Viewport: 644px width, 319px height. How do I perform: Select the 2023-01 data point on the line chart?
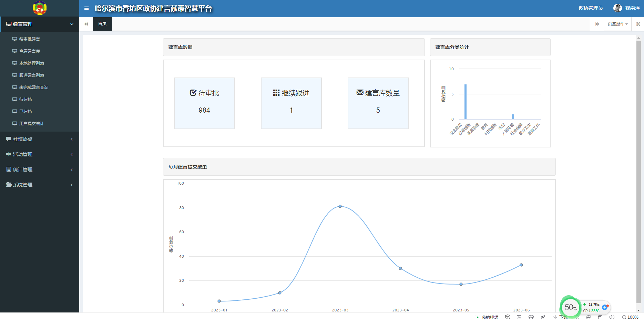point(219,301)
